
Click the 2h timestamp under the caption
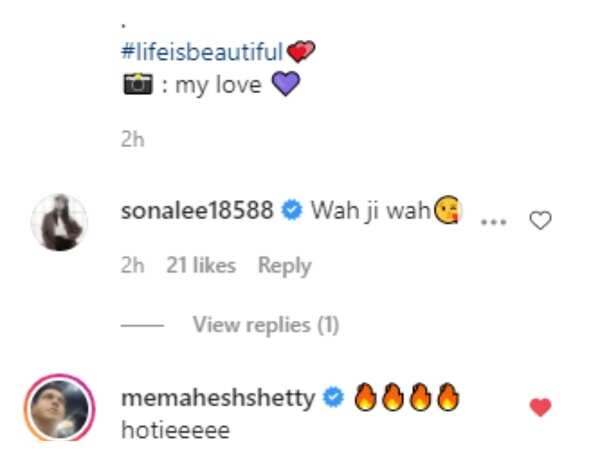coord(132,142)
